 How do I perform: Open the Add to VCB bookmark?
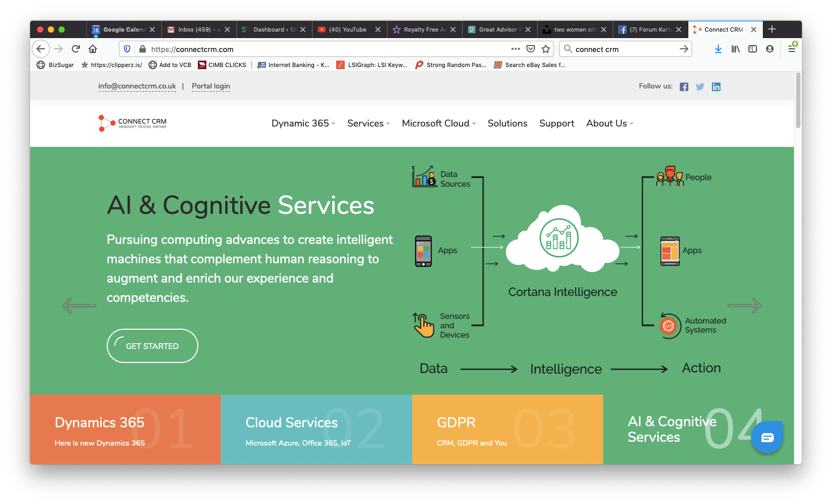pos(170,65)
